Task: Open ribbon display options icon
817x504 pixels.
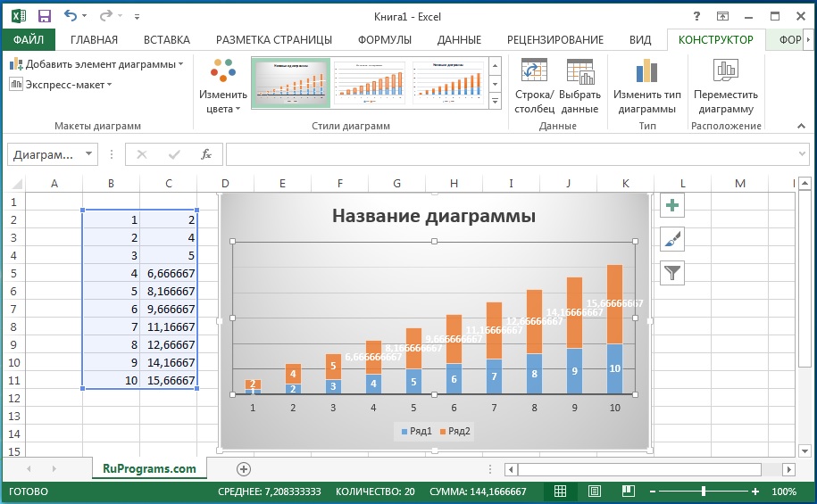Action: [722, 17]
